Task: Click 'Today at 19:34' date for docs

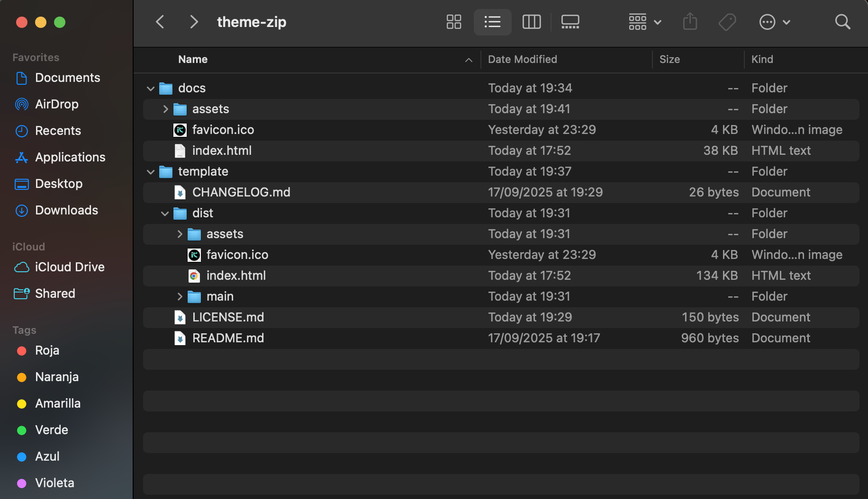Action: pyautogui.click(x=530, y=88)
